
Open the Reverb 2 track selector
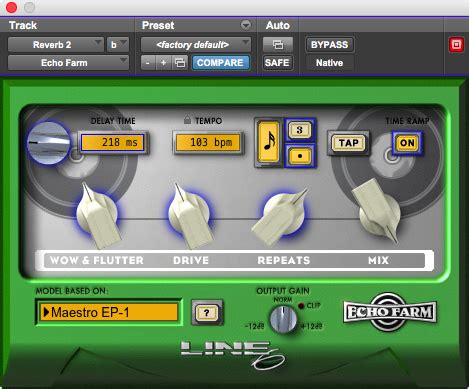pyautogui.click(x=56, y=45)
